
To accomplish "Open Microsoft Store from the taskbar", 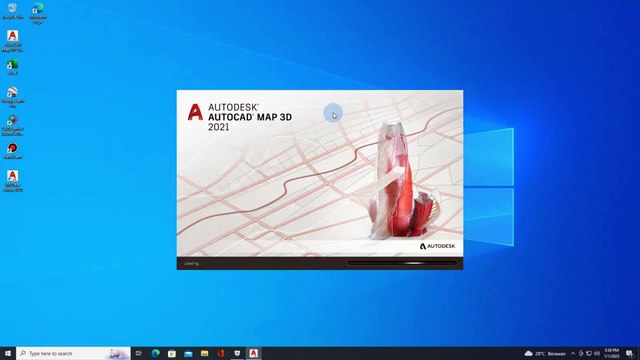I will click(172, 353).
